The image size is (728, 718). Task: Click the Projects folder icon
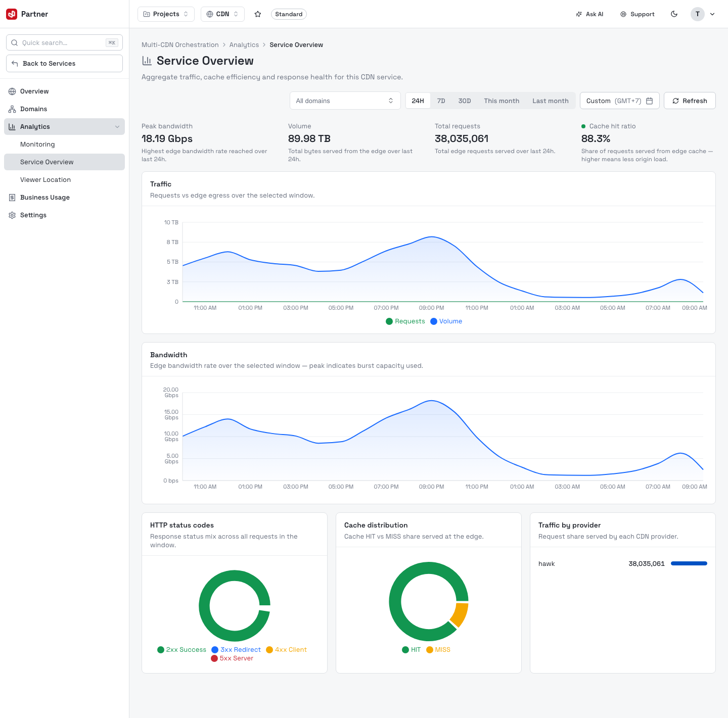(x=147, y=14)
